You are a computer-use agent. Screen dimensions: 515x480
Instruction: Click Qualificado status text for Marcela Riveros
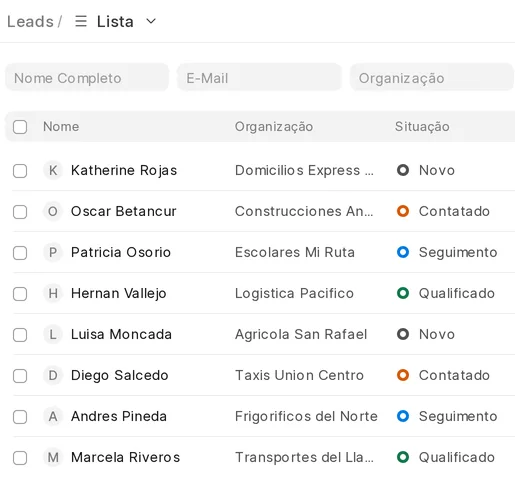click(x=457, y=457)
